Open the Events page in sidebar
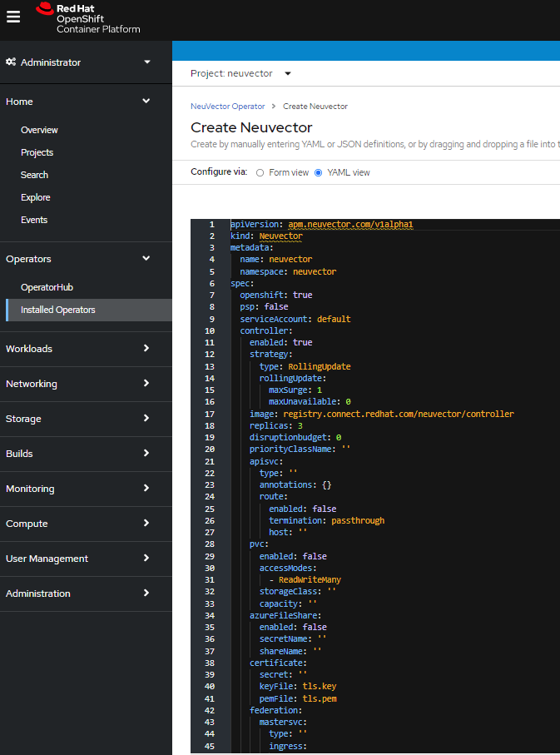 point(34,220)
